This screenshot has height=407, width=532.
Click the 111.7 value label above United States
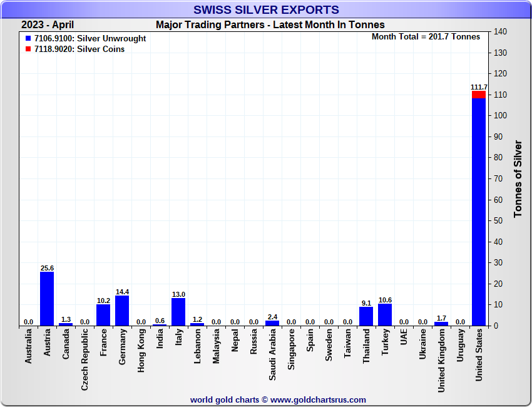coord(479,87)
